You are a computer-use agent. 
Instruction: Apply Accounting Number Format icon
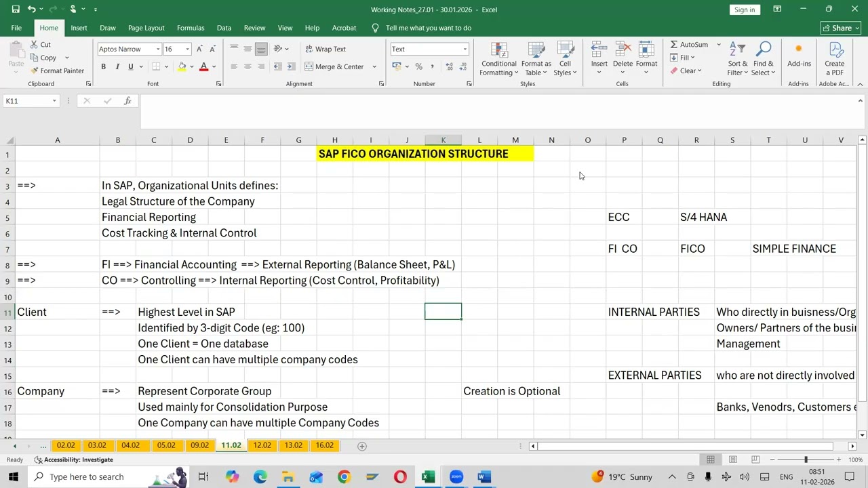pos(397,66)
